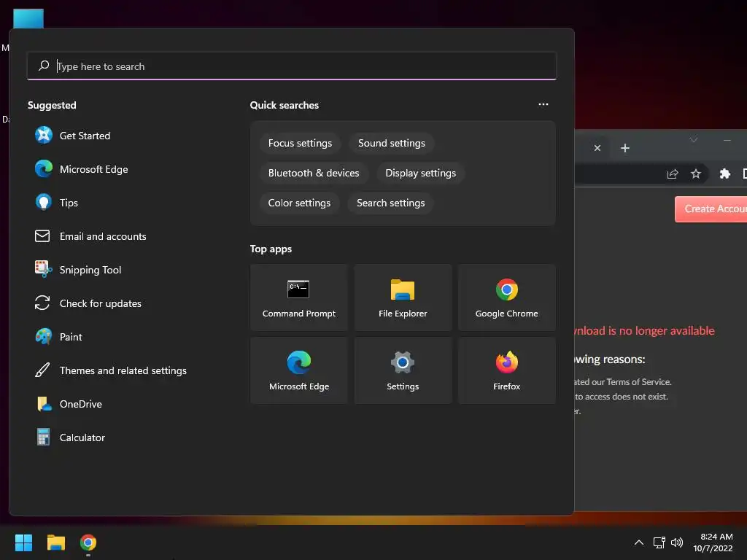Viewport: 747px width, 560px height.
Task: Open Settings tile in Top apps
Action: [x=403, y=370]
